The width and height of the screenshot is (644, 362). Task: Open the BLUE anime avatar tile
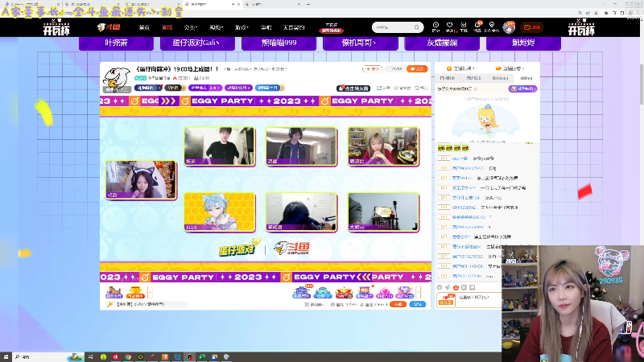coord(220,212)
